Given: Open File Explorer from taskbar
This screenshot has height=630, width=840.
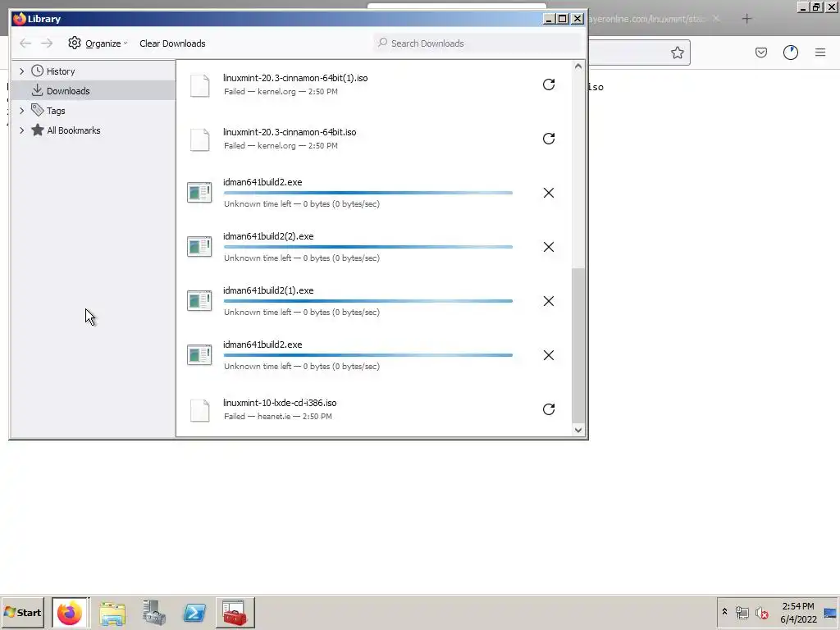Looking at the screenshot, I should pos(112,613).
